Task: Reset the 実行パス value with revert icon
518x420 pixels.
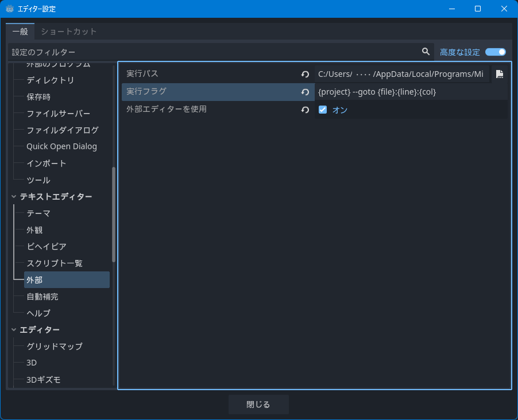Action: tap(305, 74)
